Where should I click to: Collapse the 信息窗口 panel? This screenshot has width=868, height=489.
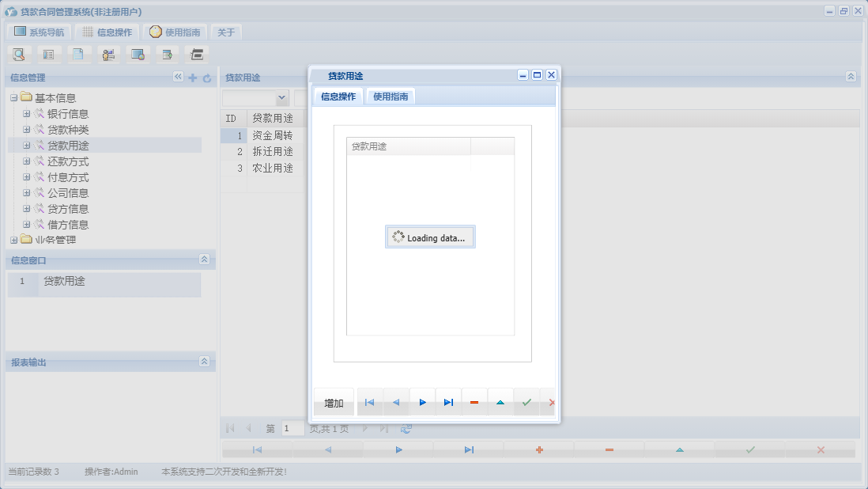point(204,260)
